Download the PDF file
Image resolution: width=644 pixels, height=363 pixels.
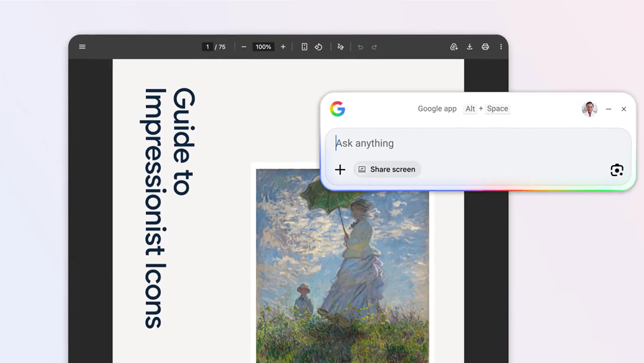(x=470, y=47)
